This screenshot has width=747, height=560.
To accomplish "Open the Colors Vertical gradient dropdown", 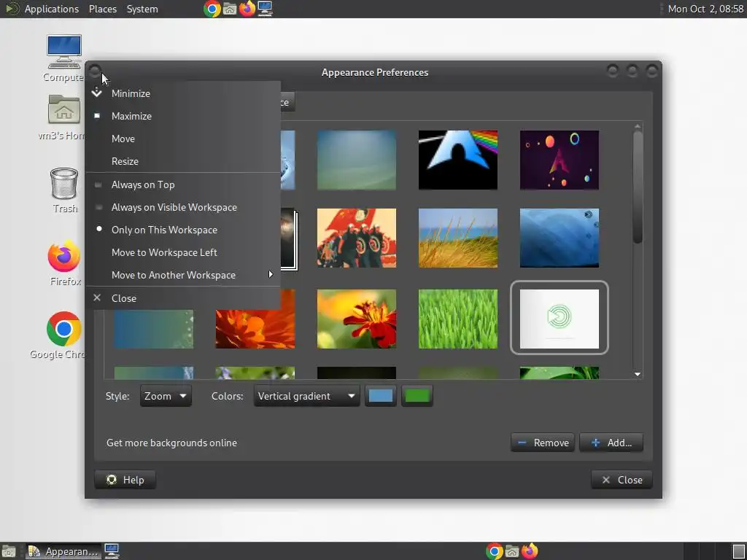I will [306, 396].
